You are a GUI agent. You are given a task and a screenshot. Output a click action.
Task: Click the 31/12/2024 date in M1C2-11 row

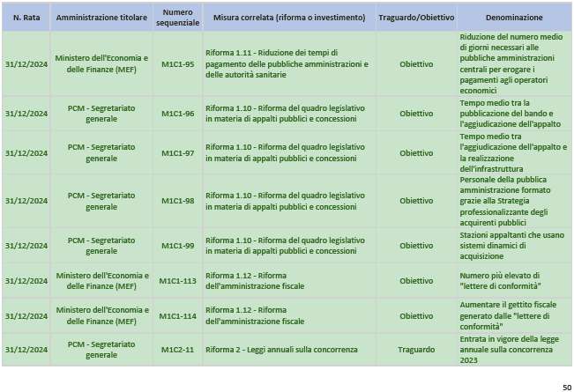pyautogui.click(x=26, y=350)
